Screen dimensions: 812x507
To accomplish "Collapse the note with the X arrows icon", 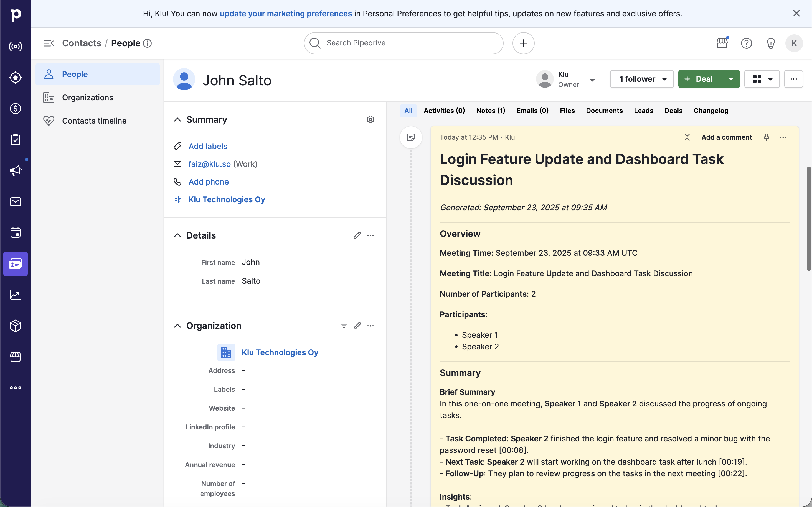I will coord(687,137).
